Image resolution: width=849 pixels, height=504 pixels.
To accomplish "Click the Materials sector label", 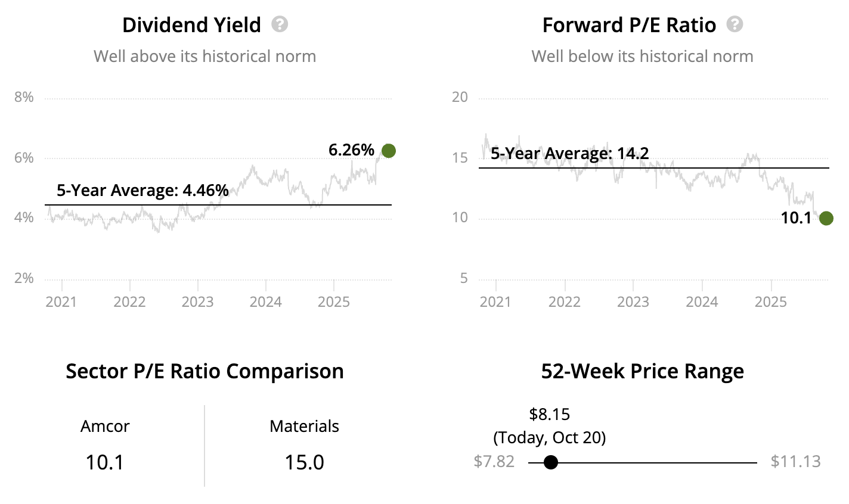I will (x=304, y=427).
